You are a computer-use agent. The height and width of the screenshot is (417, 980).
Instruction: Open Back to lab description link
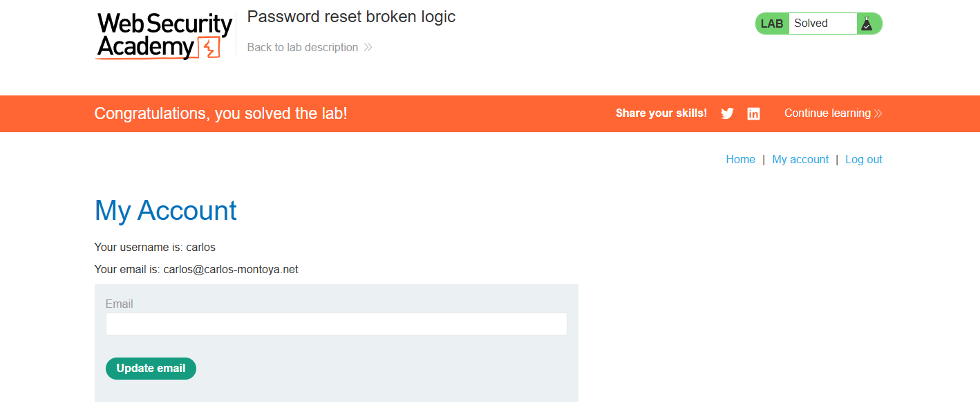[303, 48]
